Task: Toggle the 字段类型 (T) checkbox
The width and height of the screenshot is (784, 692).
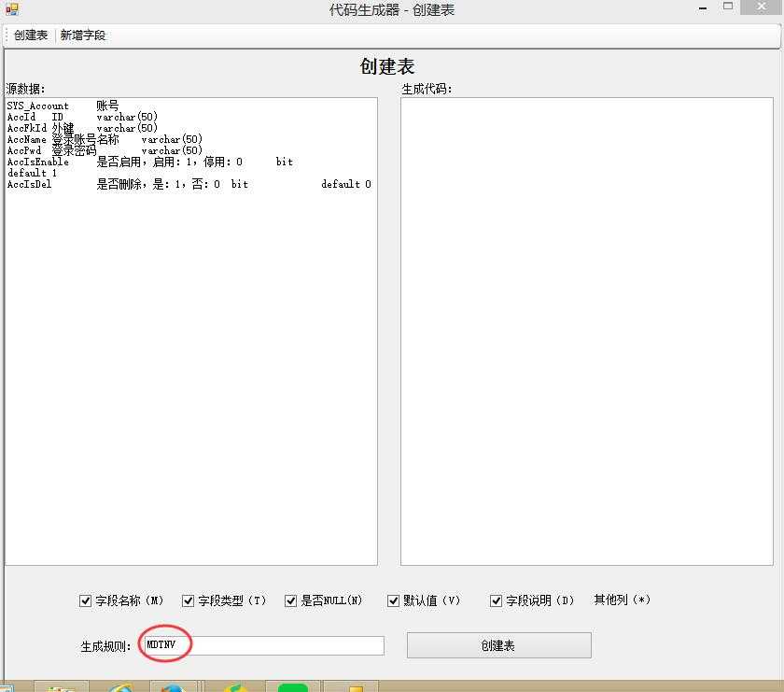Action: [188, 600]
